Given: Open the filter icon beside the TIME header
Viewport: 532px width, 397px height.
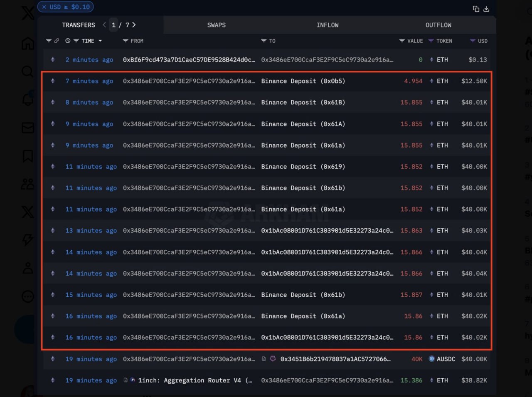Looking at the screenshot, I should (x=76, y=41).
